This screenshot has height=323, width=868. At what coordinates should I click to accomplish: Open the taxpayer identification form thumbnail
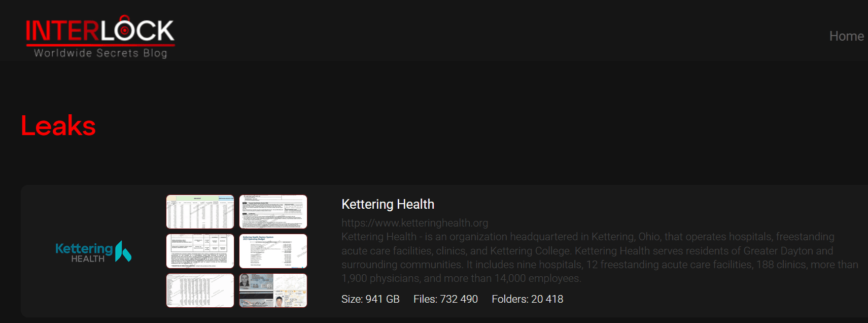coord(273,212)
